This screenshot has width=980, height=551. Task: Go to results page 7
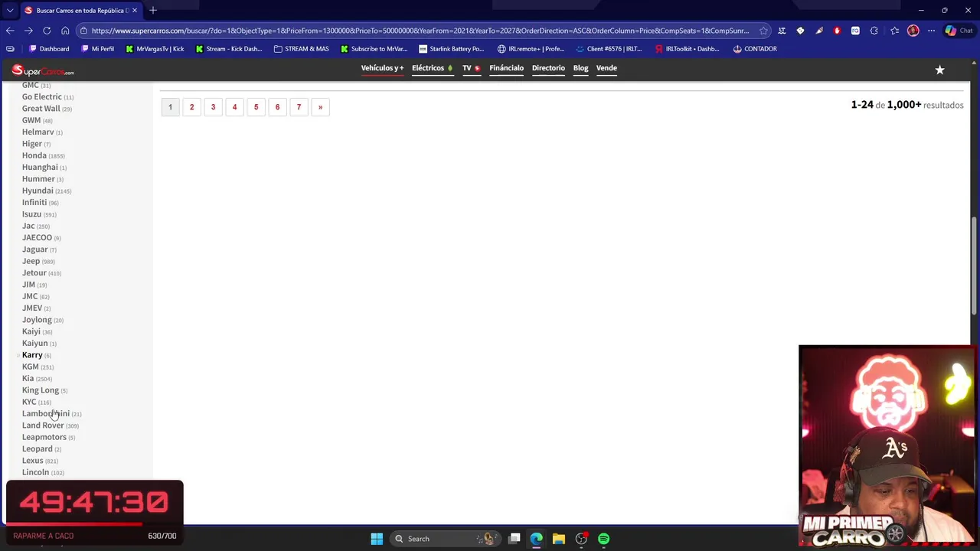click(x=299, y=107)
